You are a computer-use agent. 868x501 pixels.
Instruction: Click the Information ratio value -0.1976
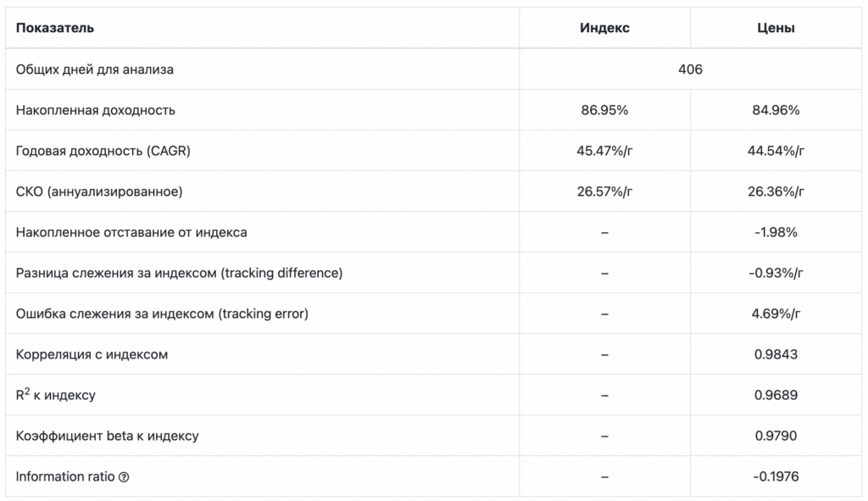[776, 476]
